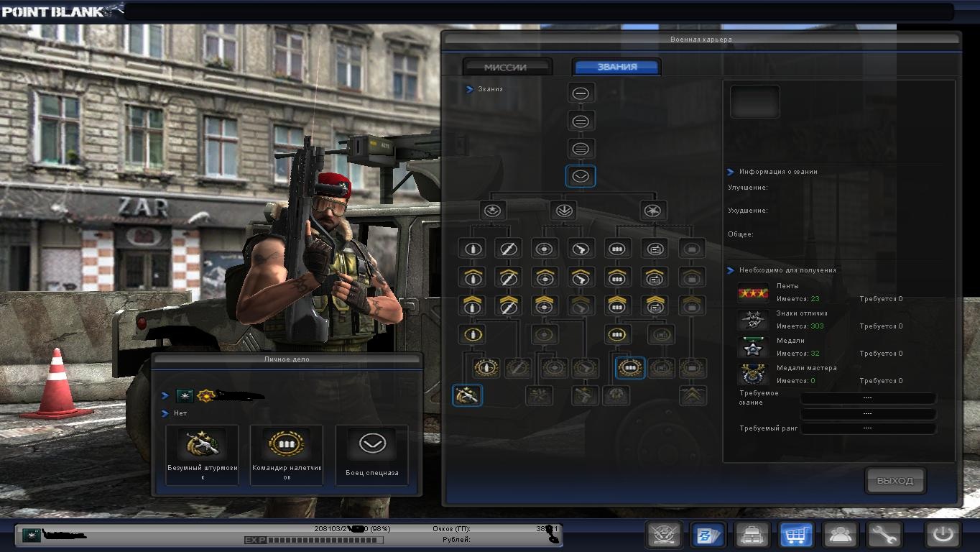Click the Очков (ГП): label
980x552 pixels.
(451, 529)
